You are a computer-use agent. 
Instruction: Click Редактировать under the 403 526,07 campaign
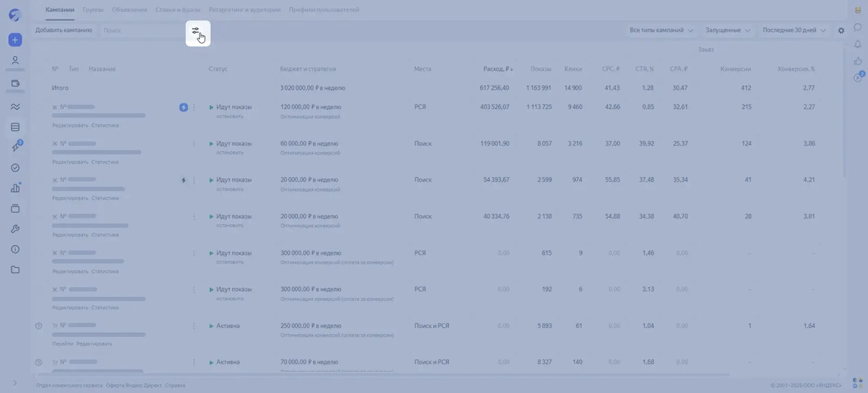click(x=70, y=125)
